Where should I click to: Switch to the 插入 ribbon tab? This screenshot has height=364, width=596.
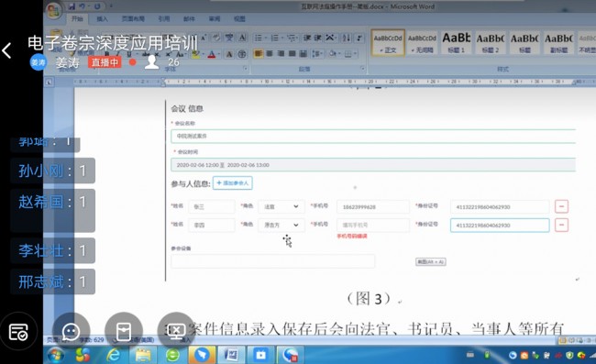point(102,18)
